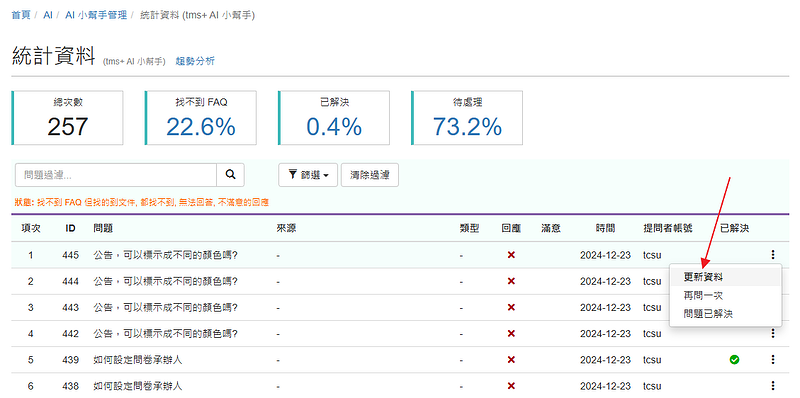Open the three-dot menu for ID 445
The width and height of the screenshot is (800, 398).
[x=773, y=255]
